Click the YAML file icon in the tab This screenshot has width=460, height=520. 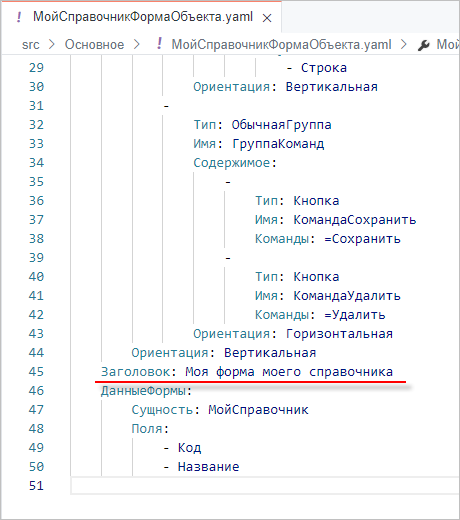(19, 17)
